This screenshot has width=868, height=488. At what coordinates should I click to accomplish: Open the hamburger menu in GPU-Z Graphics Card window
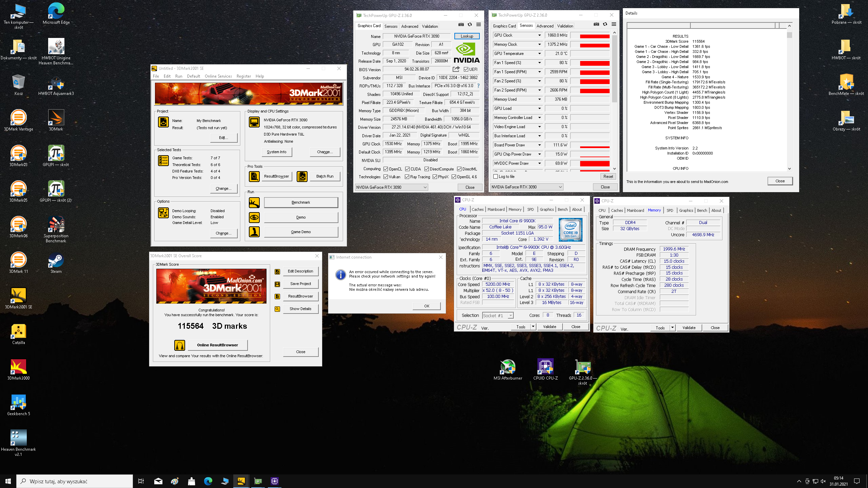click(478, 24)
